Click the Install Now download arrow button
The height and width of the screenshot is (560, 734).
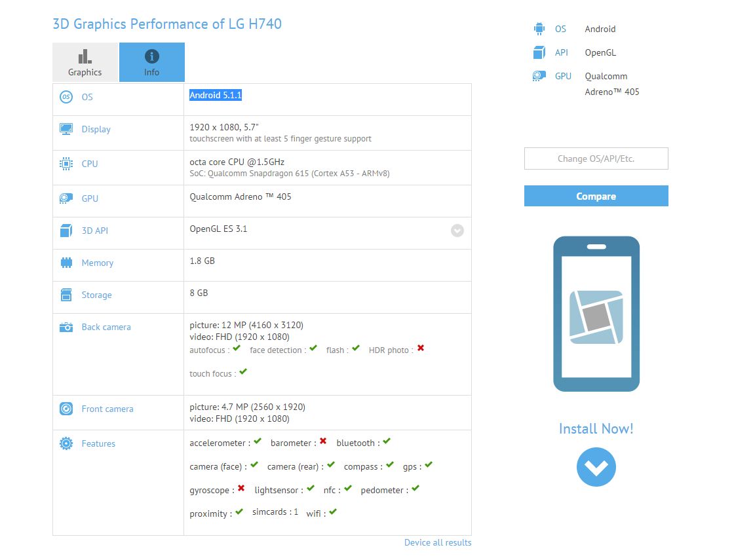point(596,468)
